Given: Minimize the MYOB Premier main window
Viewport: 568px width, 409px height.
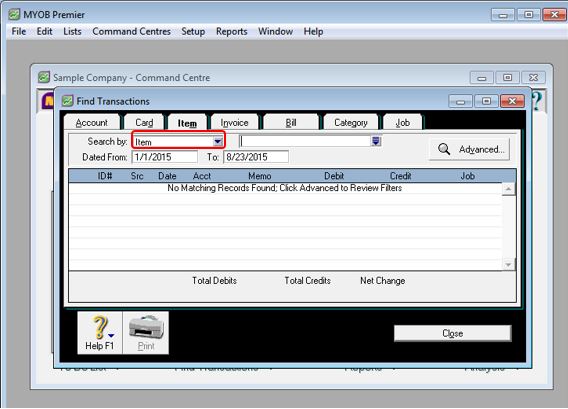Looking at the screenshot, I should point(503,15).
